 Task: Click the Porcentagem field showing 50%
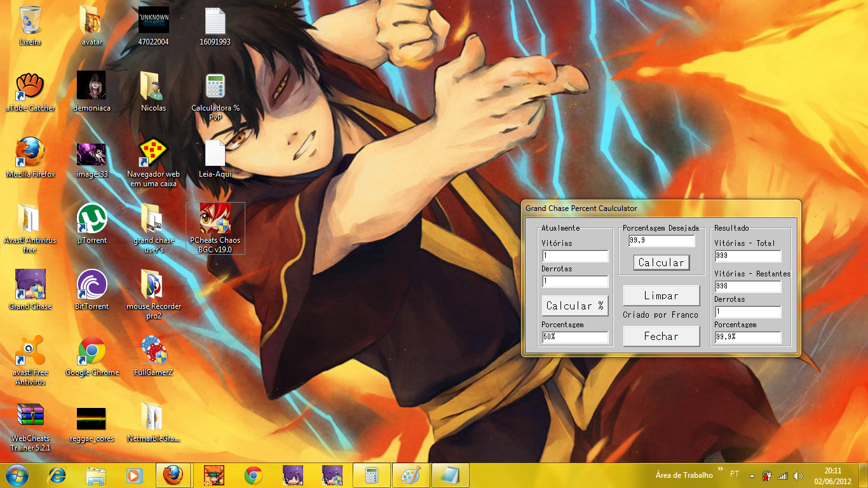[x=575, y=337]
